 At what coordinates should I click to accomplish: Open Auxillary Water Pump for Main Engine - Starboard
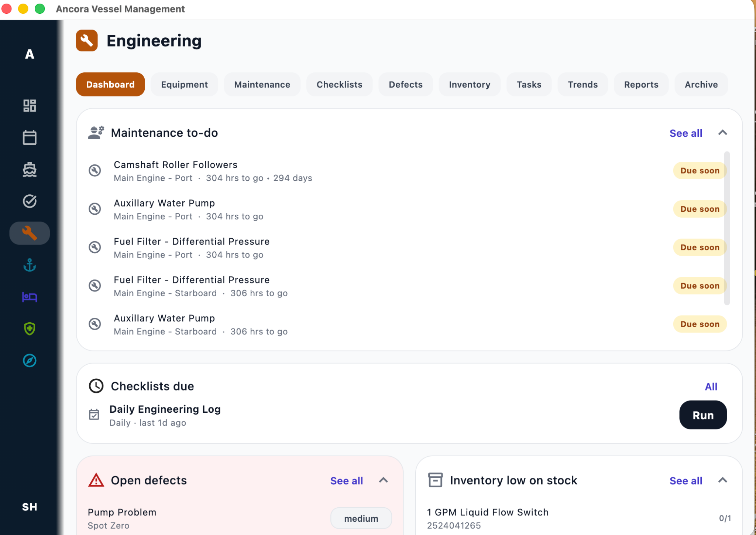(408, 325)
